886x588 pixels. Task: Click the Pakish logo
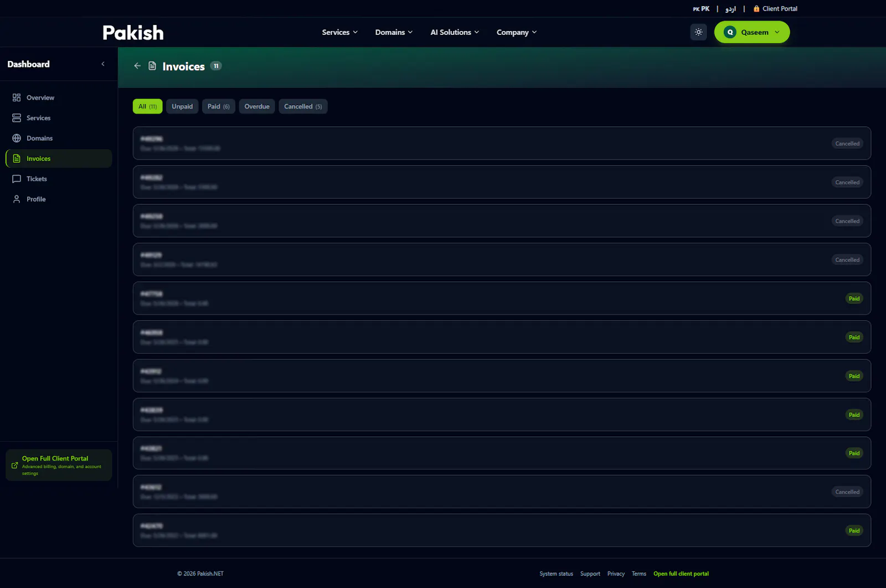point(133,33)
